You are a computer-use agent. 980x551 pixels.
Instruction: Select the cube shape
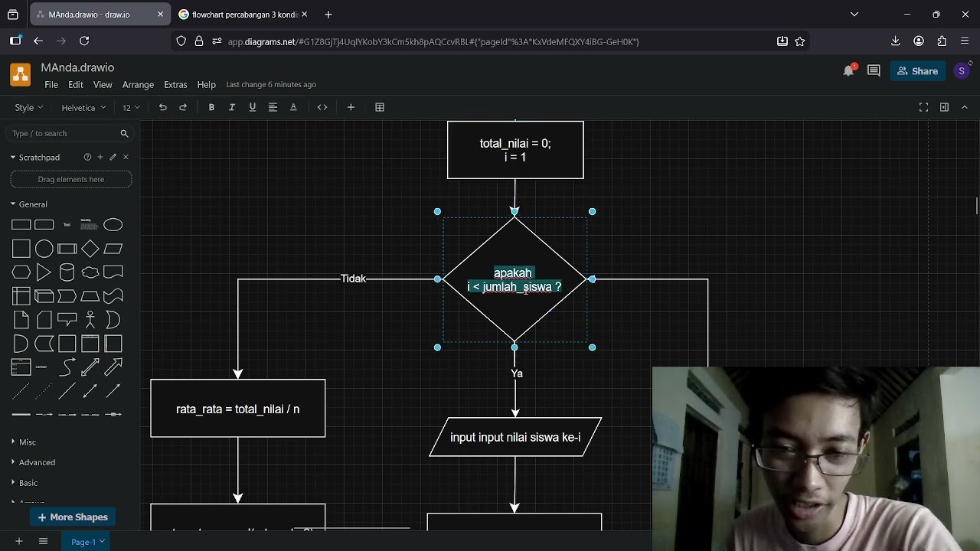click(x=44, y=296)
